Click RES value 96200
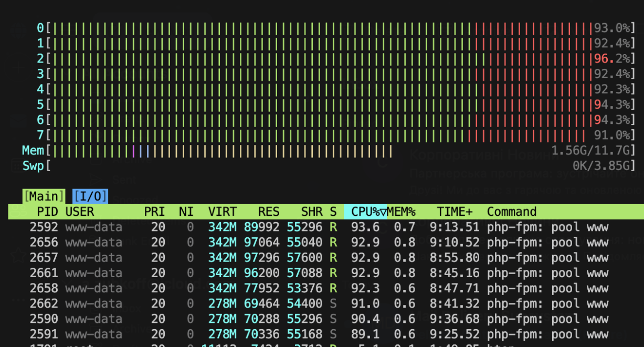The height and width of the screenshot is (347, 644). point(261,273)
